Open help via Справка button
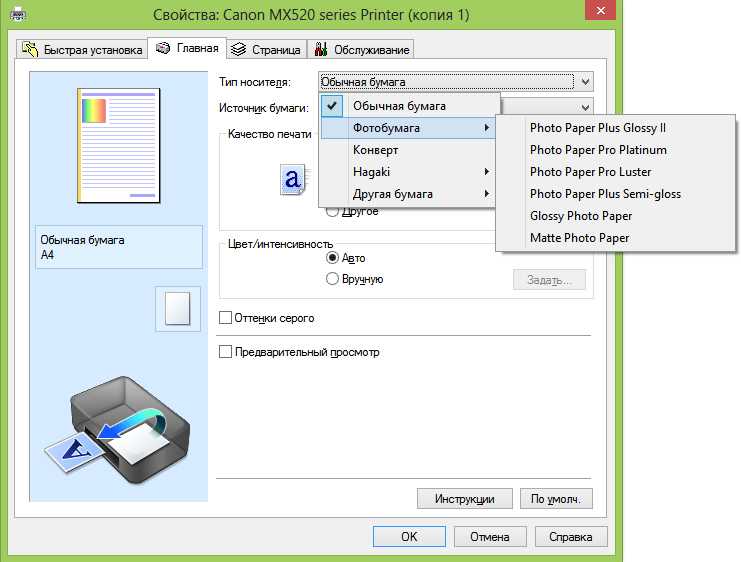This screenshot has width=741, height=562. (x=571, y=536)
